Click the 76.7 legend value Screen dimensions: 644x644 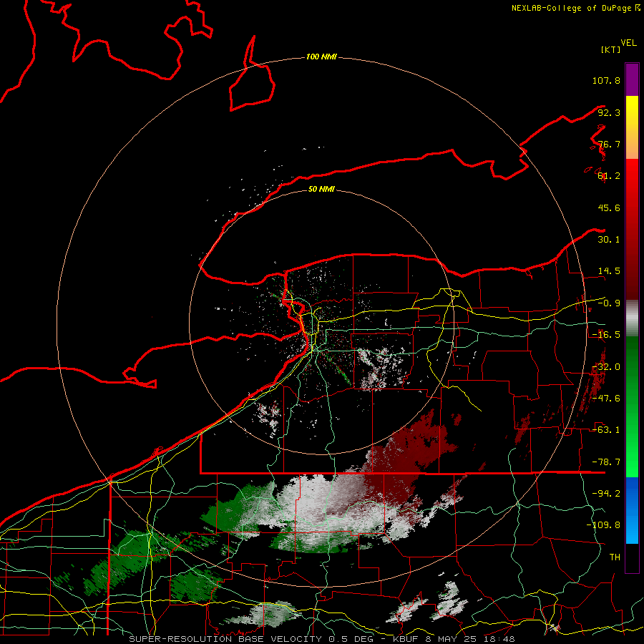pos(609,144)
